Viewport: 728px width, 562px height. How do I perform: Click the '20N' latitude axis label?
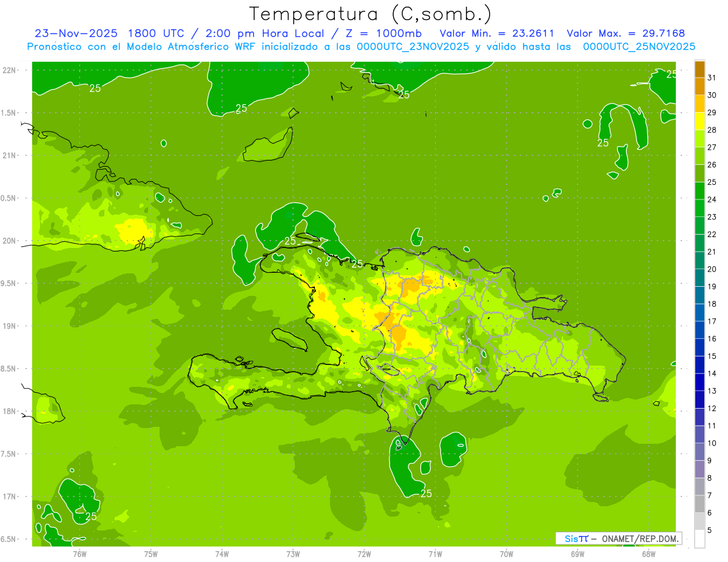tap(10, 241)
